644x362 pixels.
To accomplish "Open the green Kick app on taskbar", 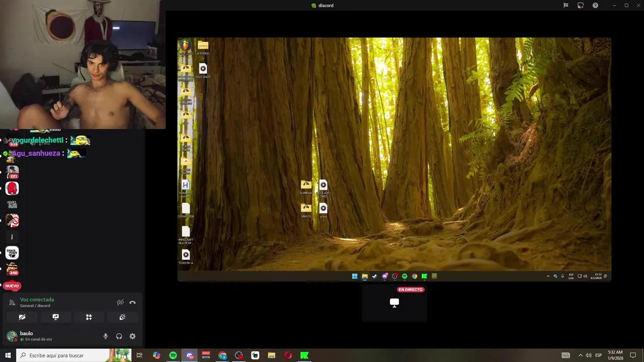I will (304, 355).
